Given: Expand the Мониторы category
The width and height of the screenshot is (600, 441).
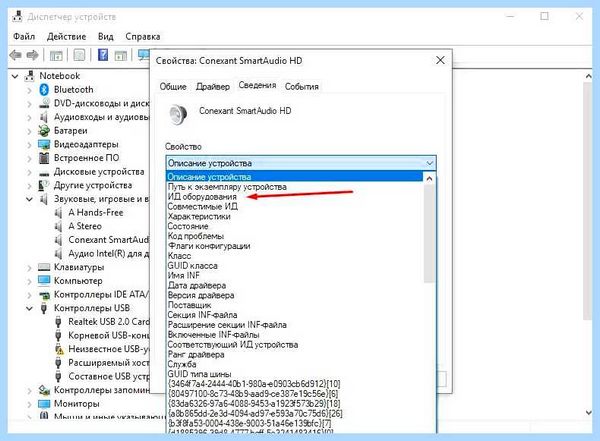Looking at the screenshot, I should (x=29, y=404).
